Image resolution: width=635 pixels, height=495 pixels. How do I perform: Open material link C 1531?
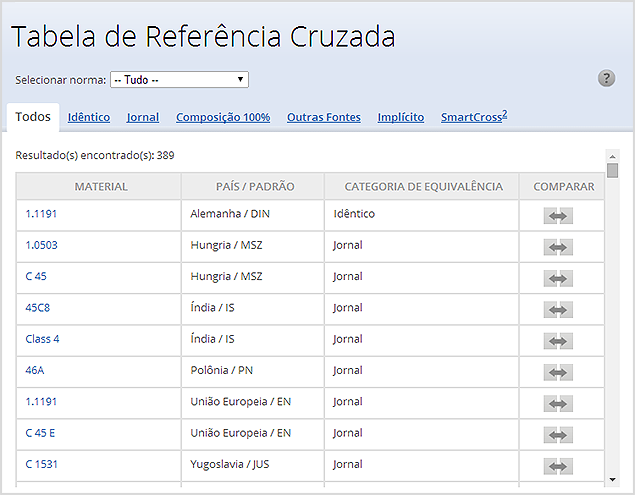point(41,464)
